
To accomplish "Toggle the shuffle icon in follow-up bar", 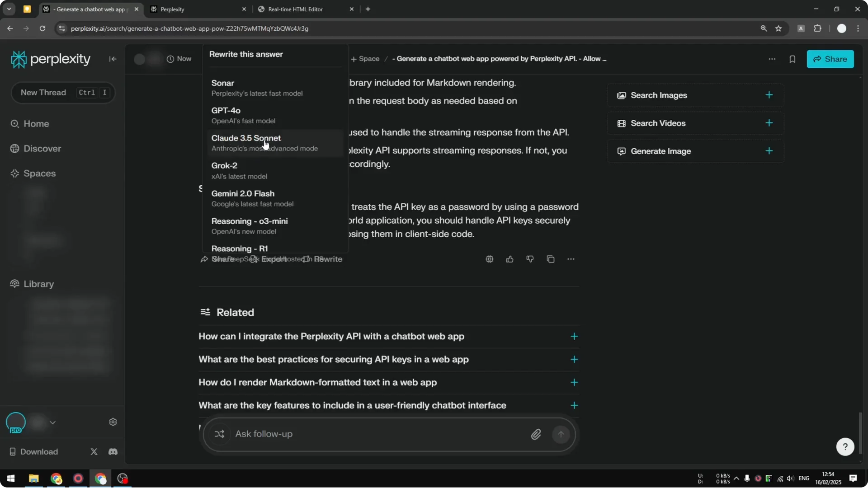I will click(219, 434).
